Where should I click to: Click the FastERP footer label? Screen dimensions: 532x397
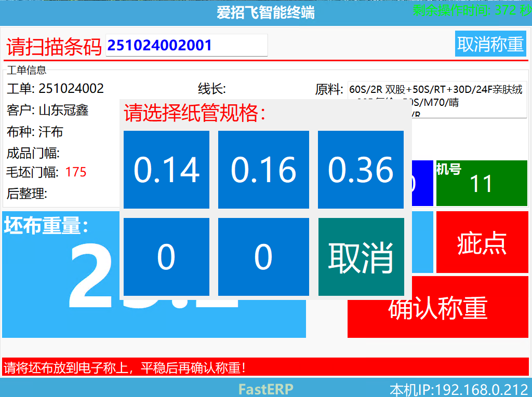(265, 388)
